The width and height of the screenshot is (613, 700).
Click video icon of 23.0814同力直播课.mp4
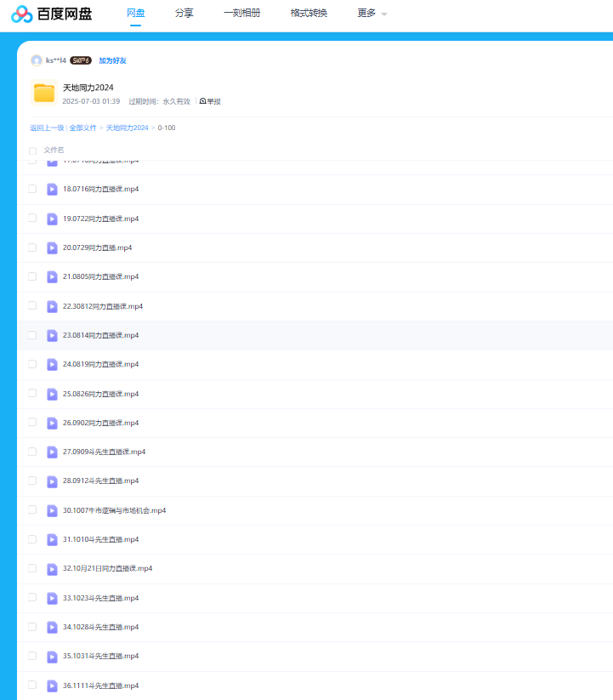pos(52,335)
